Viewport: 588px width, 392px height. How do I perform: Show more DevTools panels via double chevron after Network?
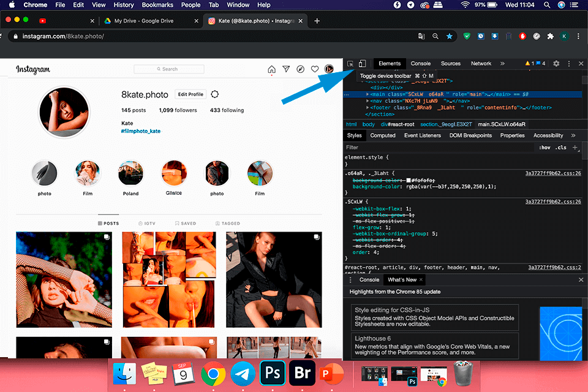coord(502,64)
